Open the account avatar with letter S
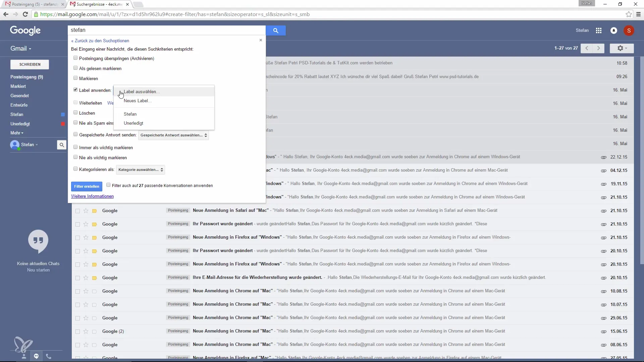Screen dimensions: 644x362 [x=629, y=31]
